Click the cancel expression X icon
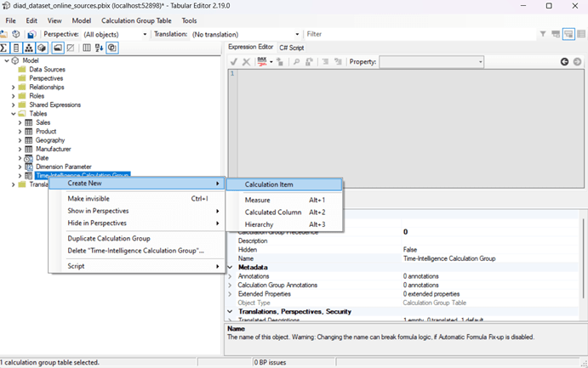 click(246, 62)
